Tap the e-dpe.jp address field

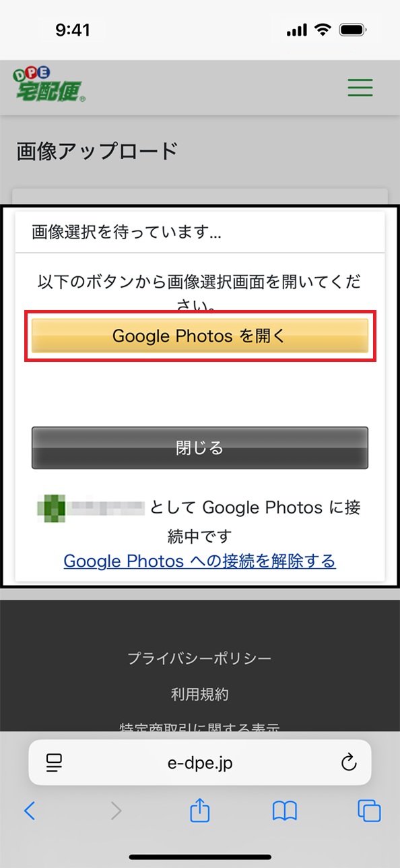[200, 762]
